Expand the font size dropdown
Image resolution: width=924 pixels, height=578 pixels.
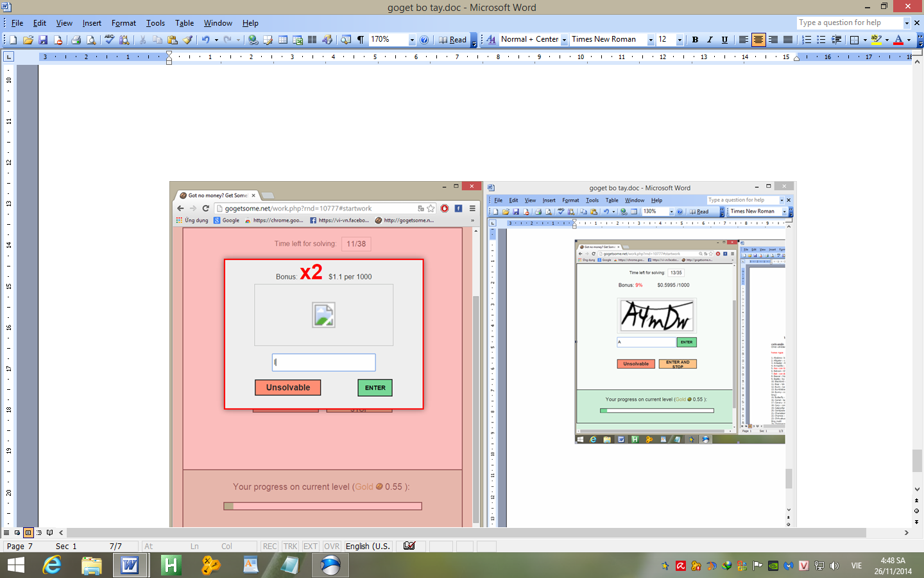(680, 40)
